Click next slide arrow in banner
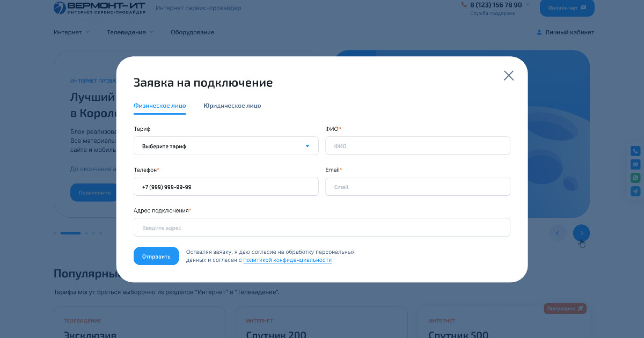This screenshot has width=644, height=338. [581, 233]
